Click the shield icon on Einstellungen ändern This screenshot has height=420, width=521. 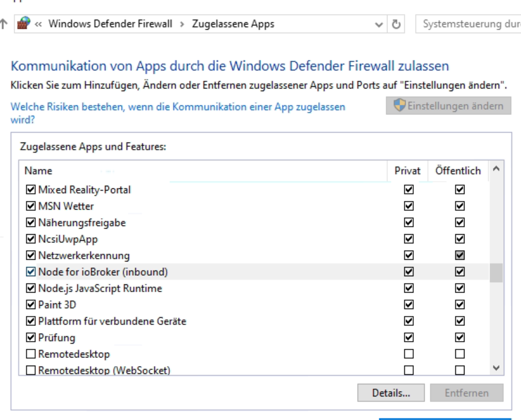click(x=399, y=105)
